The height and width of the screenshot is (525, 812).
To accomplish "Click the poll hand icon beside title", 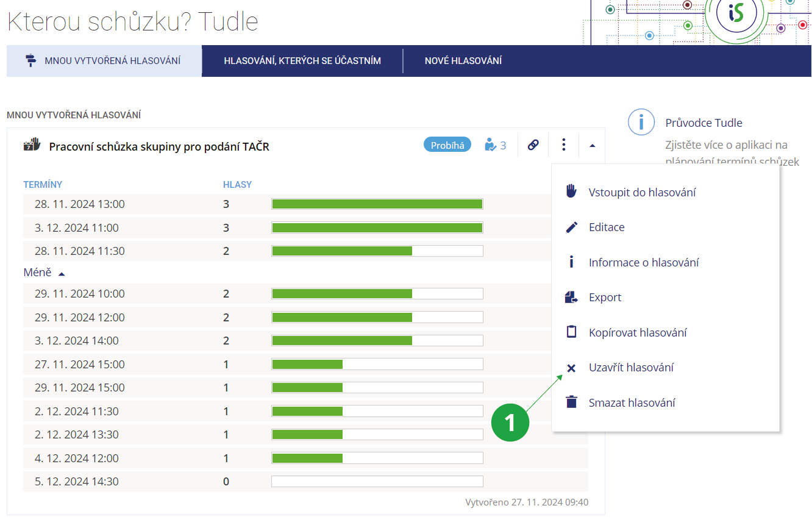I will coord(32,145).
